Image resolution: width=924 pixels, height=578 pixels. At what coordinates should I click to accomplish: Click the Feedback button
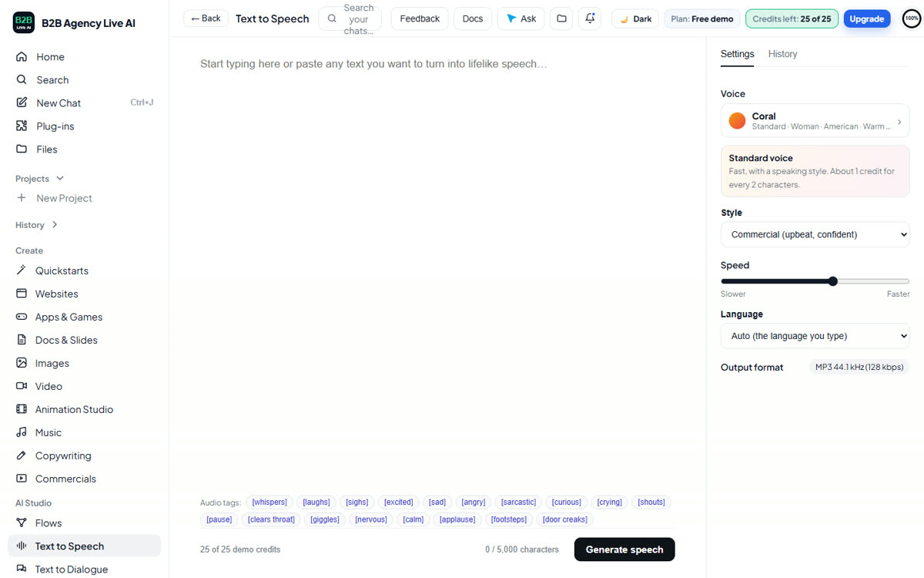[x=420, y=18]
